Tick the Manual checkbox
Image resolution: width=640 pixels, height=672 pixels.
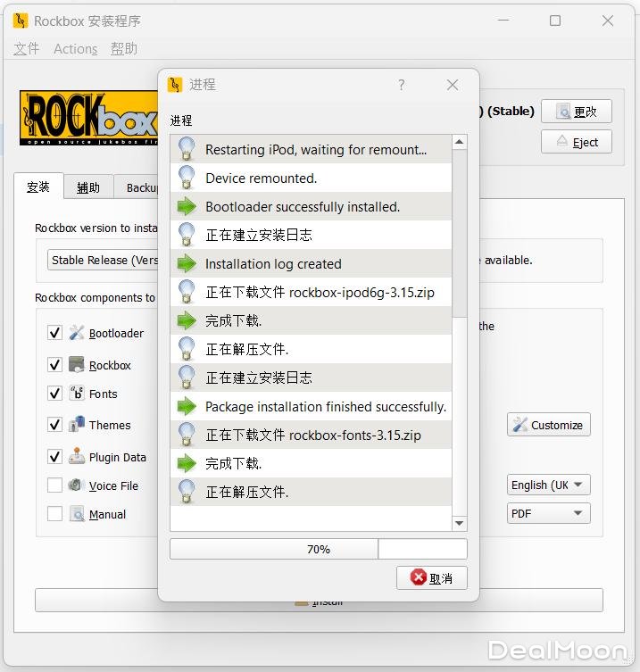point(54,515)
